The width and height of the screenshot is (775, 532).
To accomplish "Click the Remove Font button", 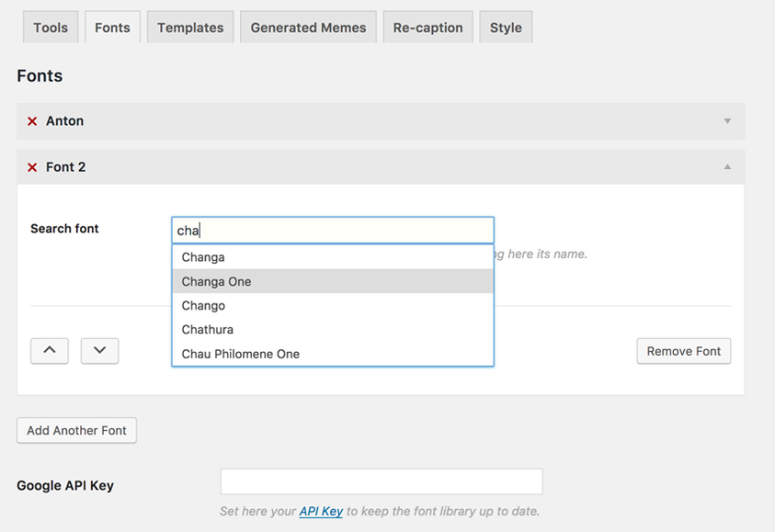I will [x=683, y=350].
